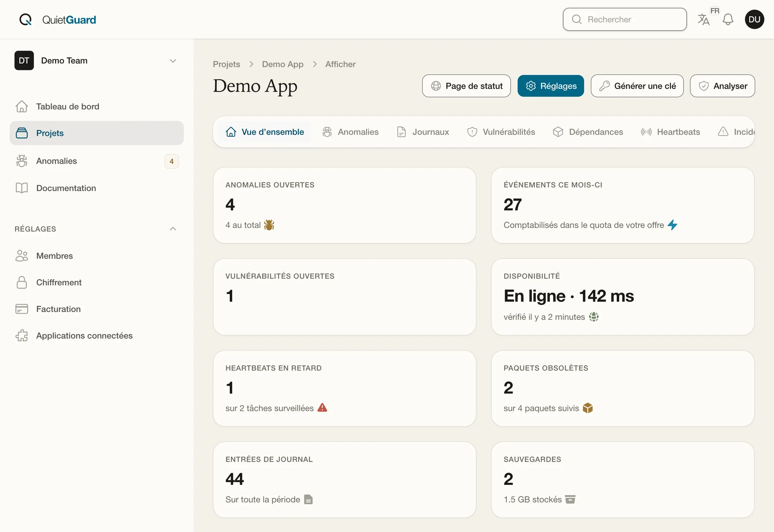Open Facturation settings
This screenshot has width=774, height=532.
(x=97, y=309)
